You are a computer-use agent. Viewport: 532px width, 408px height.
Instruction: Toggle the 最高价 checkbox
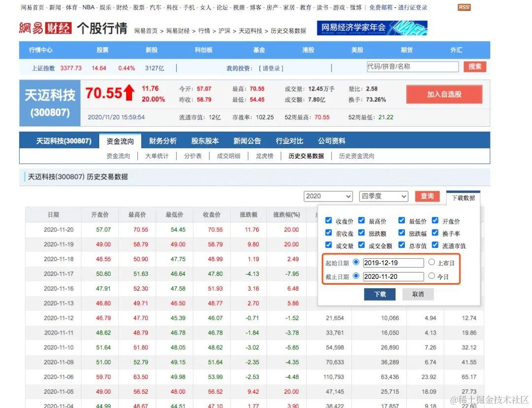362,220
